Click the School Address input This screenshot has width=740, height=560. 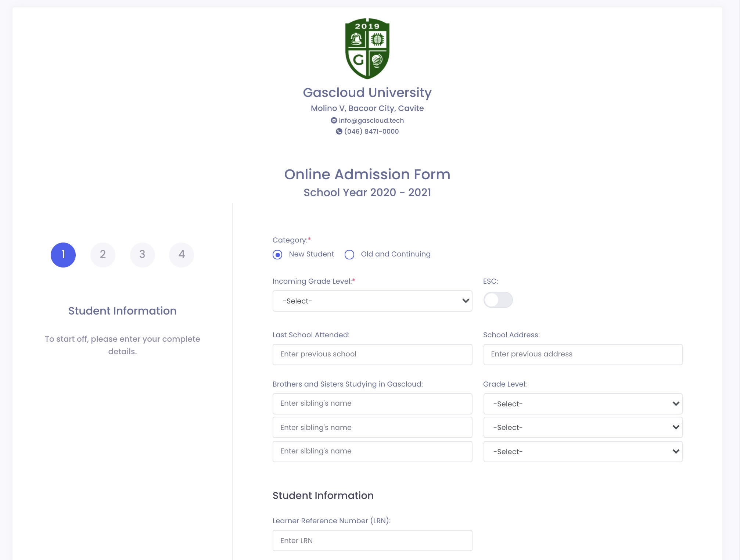583,354
